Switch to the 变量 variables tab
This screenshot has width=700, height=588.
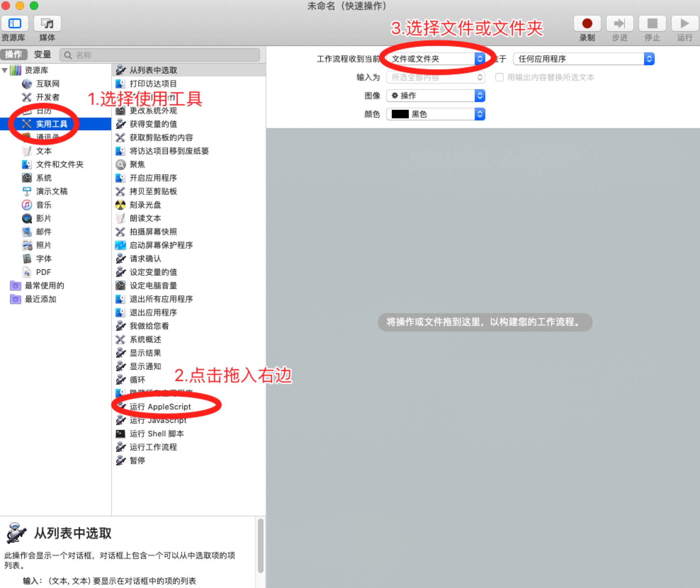point(43,55)
